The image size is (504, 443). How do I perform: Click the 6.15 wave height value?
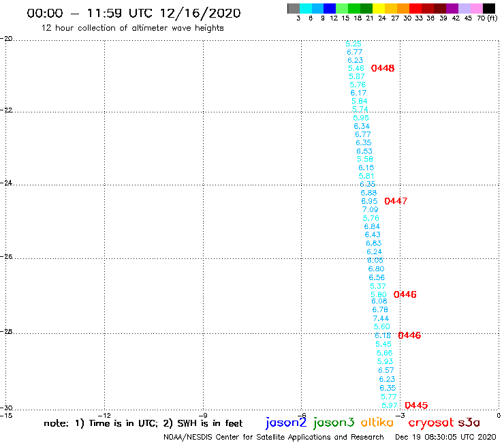[x=366, y=168]
